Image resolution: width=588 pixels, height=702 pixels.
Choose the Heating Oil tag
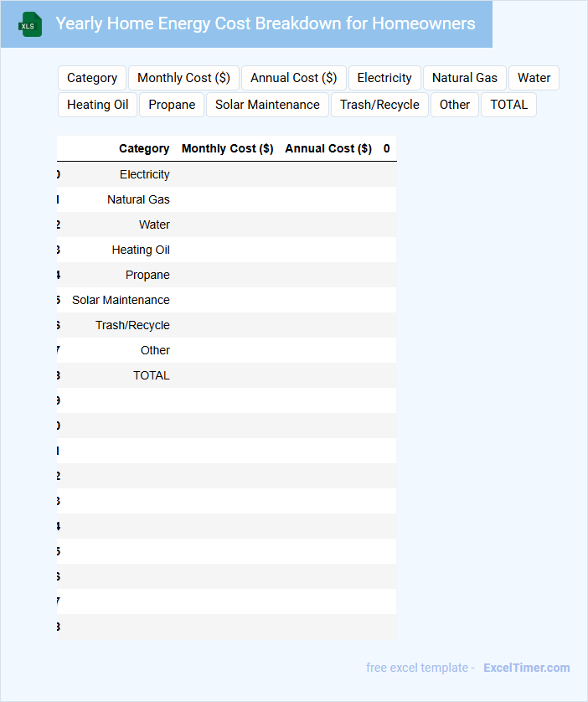[97, 105]
